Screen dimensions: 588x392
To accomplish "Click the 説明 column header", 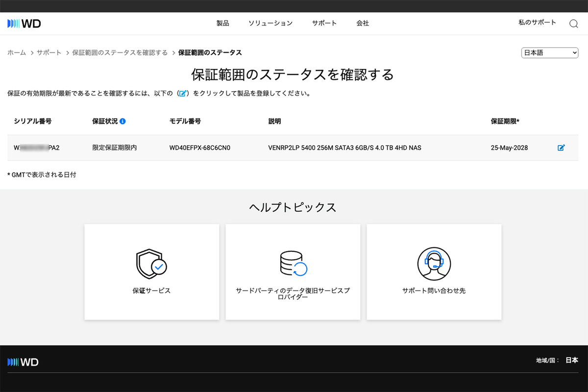I will 275,121.
